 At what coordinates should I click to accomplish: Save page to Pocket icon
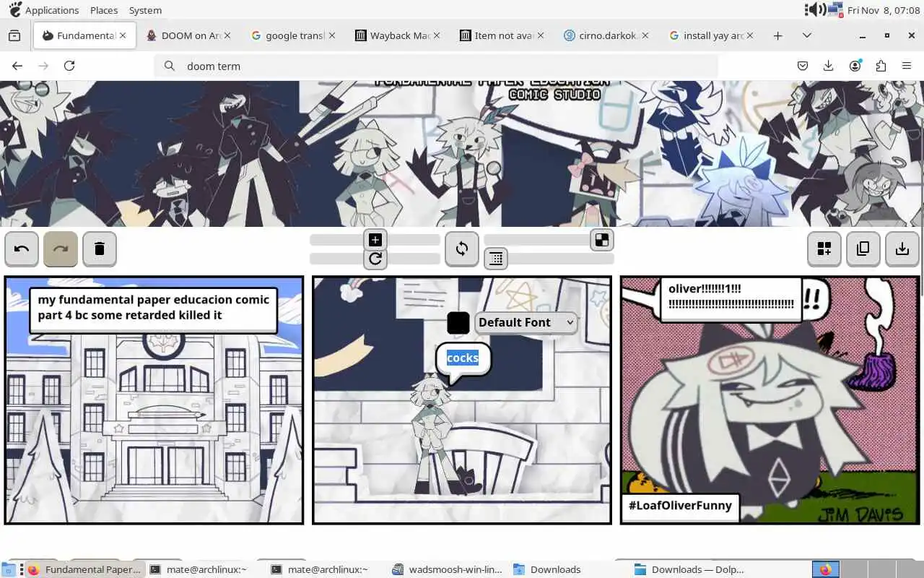click(803, 66)
